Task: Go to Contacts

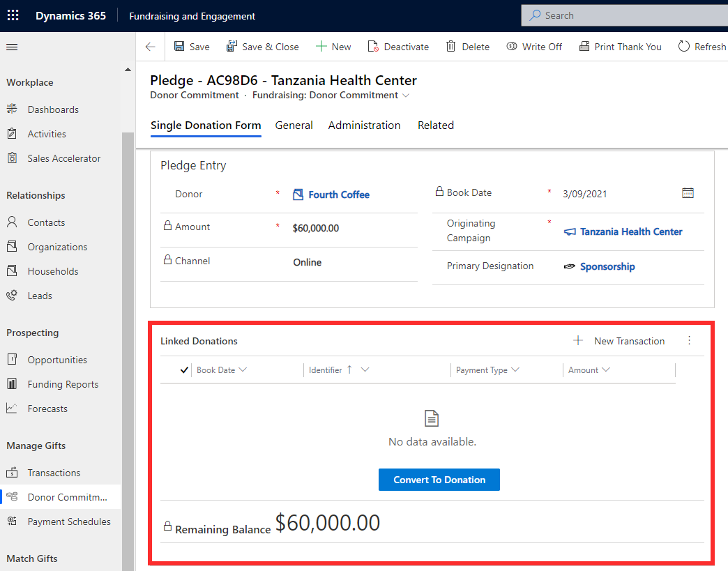Action: (x=46, y=222)
